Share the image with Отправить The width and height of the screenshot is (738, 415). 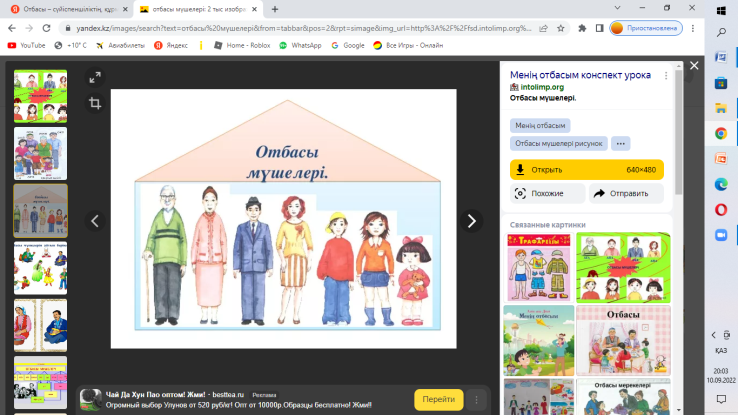pyautogui.click(x=626, y=193)
